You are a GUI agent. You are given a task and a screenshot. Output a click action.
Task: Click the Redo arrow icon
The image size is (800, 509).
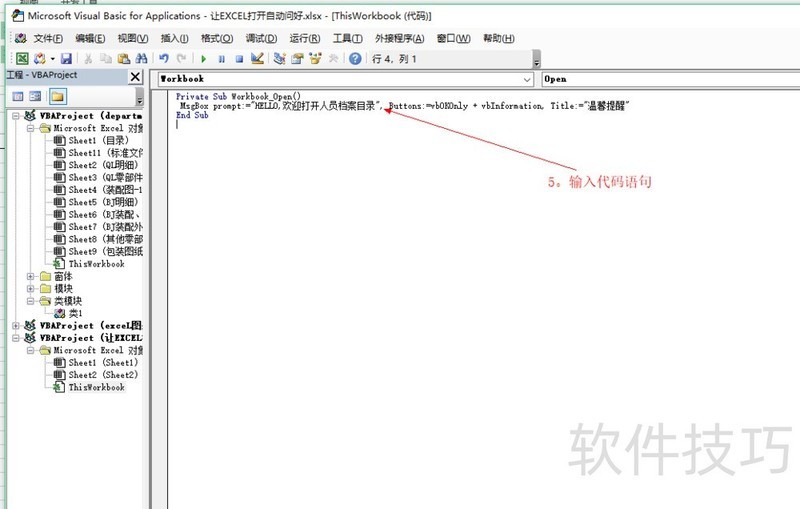coord(182,59)
